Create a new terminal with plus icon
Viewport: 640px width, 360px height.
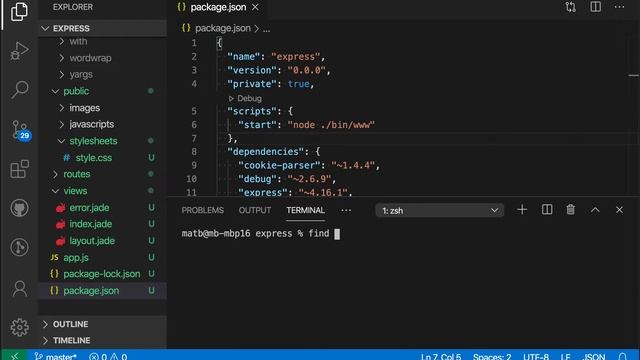522,210
